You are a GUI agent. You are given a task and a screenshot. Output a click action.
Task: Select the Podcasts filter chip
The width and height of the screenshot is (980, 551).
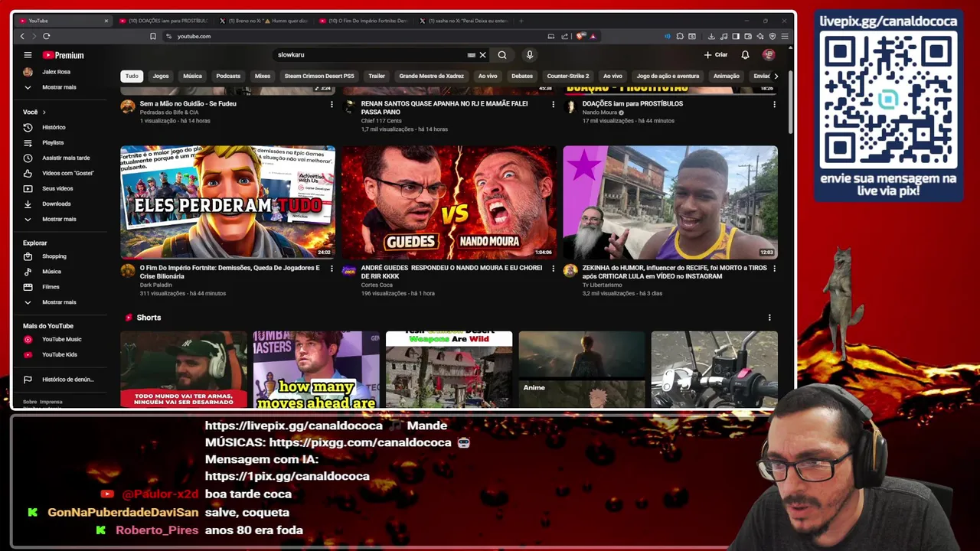(x=228, y=76)
